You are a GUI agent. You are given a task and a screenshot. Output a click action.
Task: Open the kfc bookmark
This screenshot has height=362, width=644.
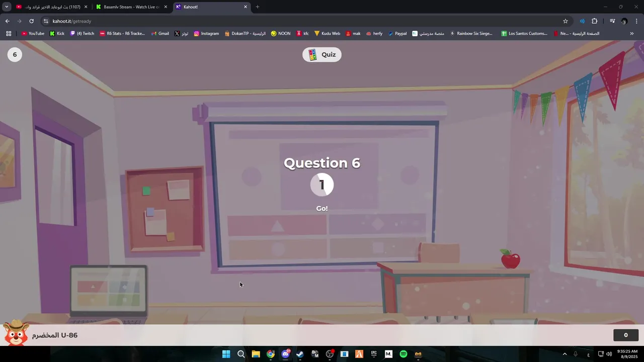tap(302, 34)
